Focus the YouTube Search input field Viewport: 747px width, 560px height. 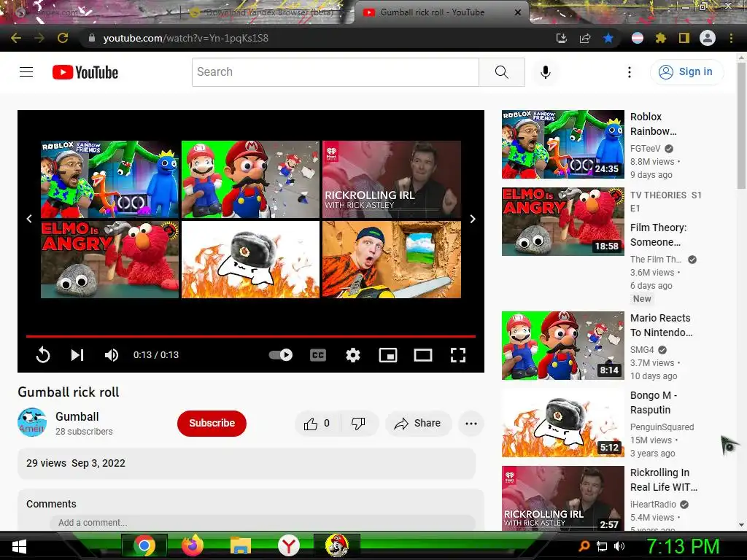pyautogui.click(x=336, y=72)
